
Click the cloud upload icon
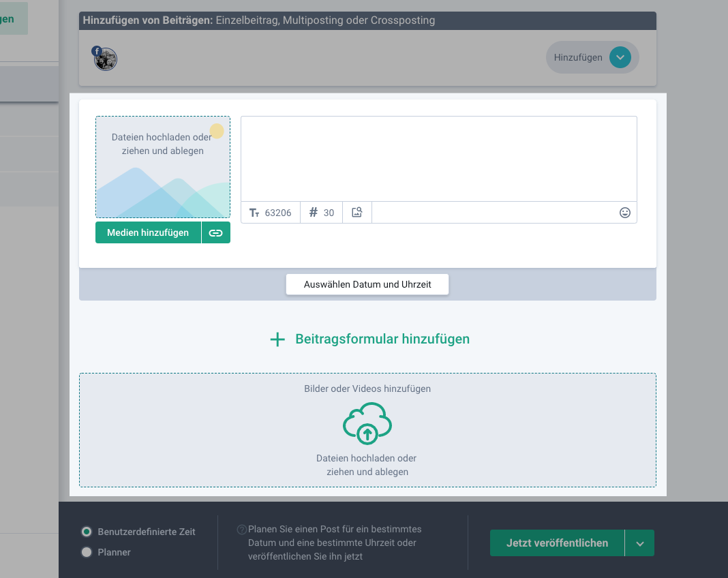point(367,424)
